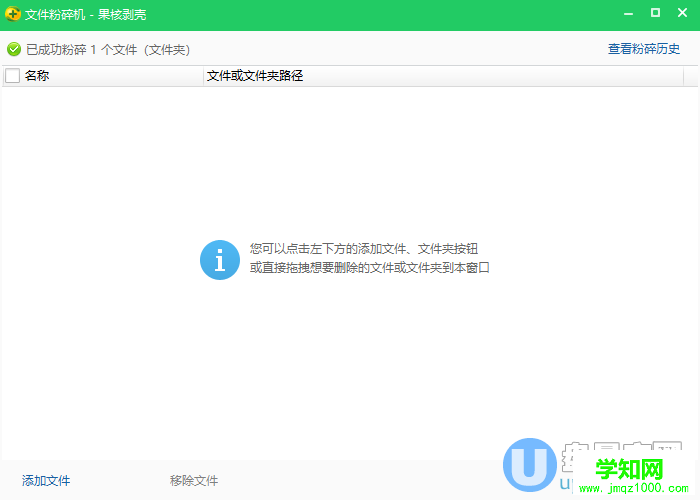
Task: Close the File Shredder window
Action: (682, 14)
